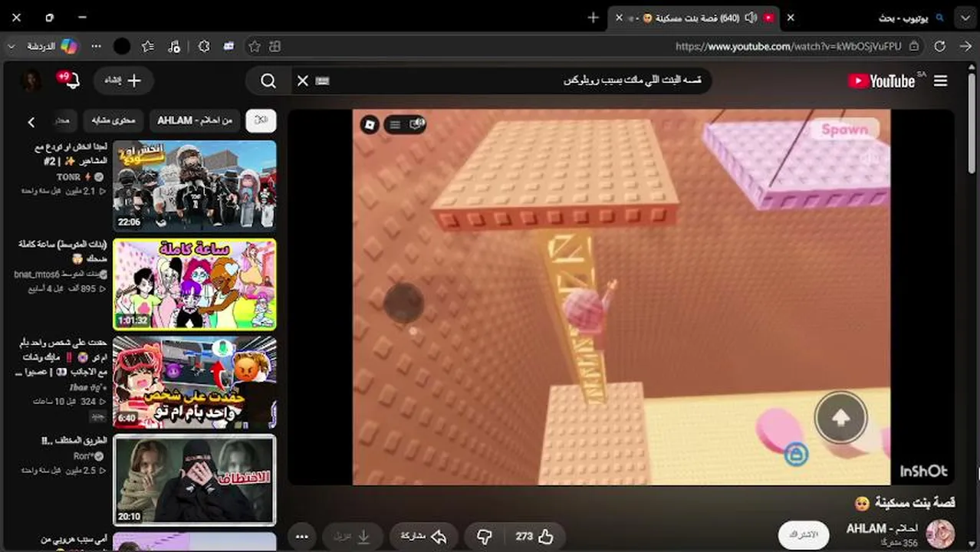This screenshot has width=980, height=552.
Task: Add page to favorites with the star
Action: click(255, 47)
